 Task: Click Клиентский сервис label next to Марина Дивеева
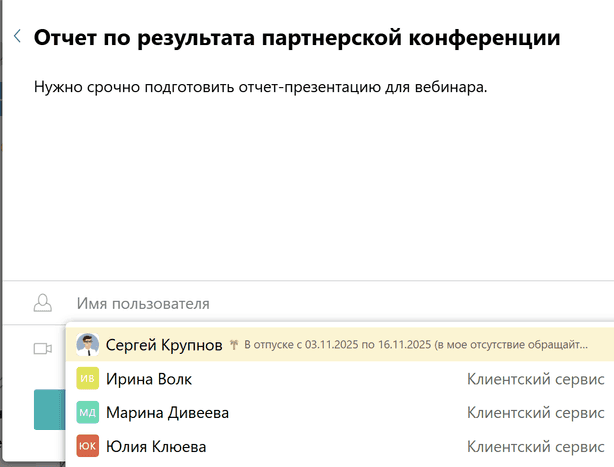coord(535,412)
